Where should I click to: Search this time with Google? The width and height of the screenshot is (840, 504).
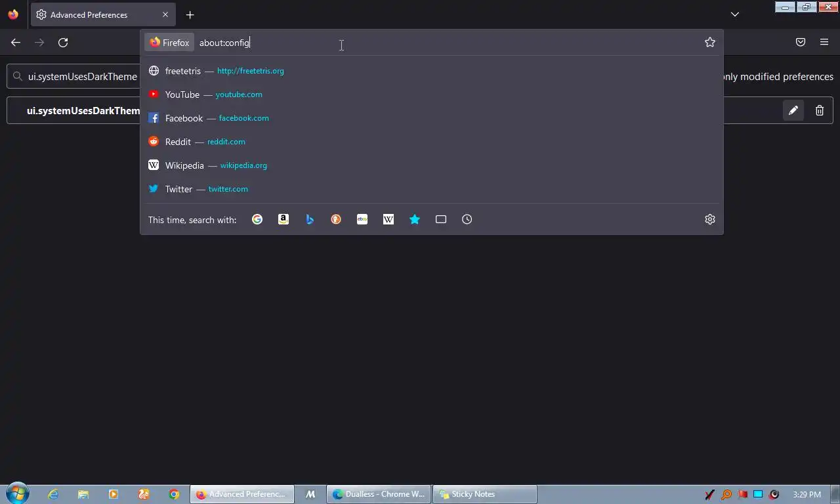tap(257, 219)
